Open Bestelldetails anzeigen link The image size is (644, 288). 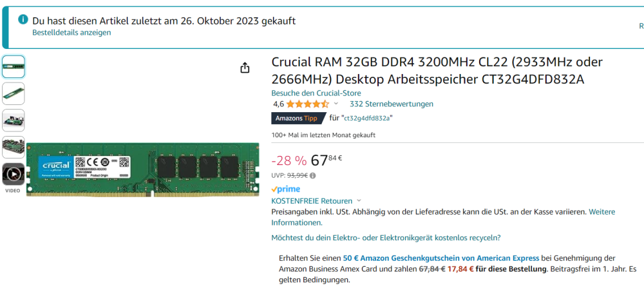[72, 32]
